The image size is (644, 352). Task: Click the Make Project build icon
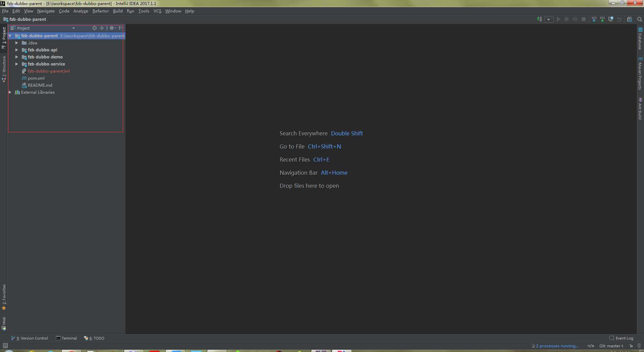[539, 19]
